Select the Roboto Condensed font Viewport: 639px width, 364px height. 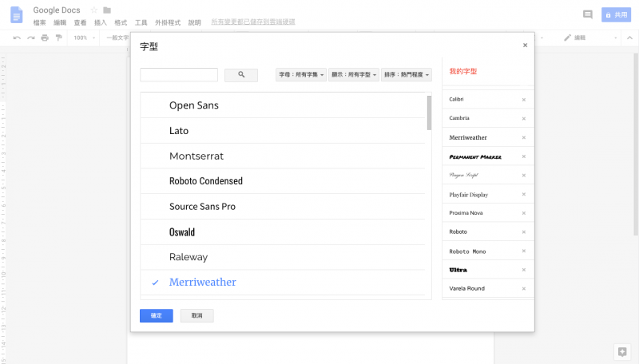(x=283, y=181)
